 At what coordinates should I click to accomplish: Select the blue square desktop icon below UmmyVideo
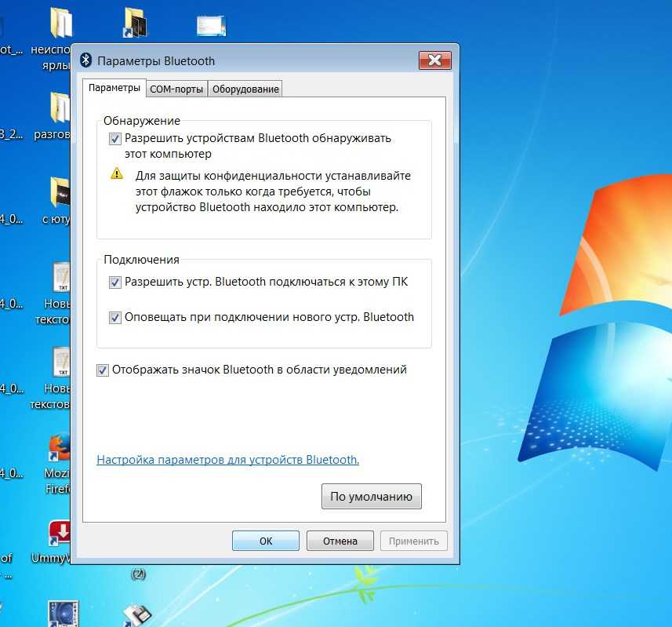coord(63,614)
